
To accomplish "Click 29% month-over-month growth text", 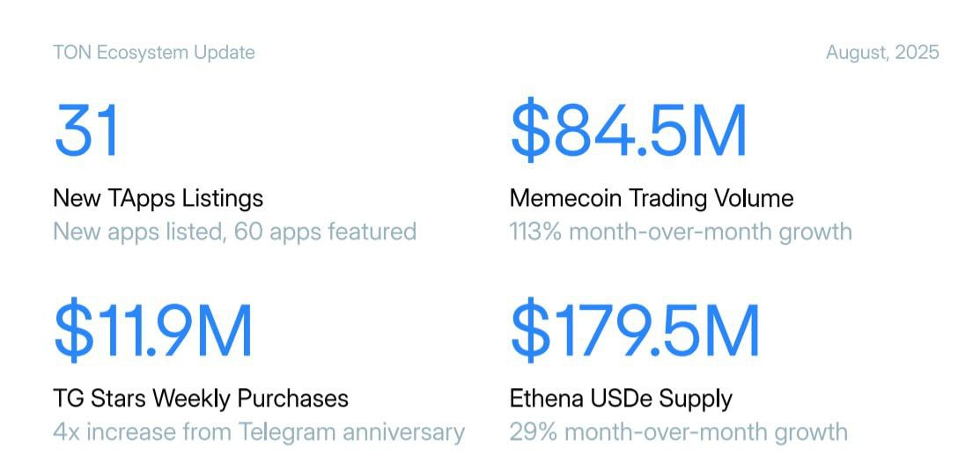I will (679, 432).
